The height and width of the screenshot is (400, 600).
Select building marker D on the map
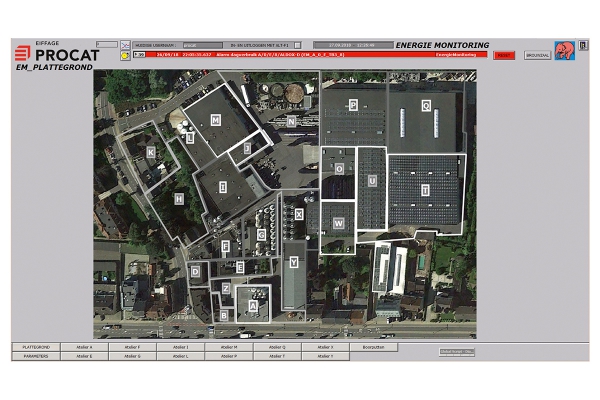196,272
